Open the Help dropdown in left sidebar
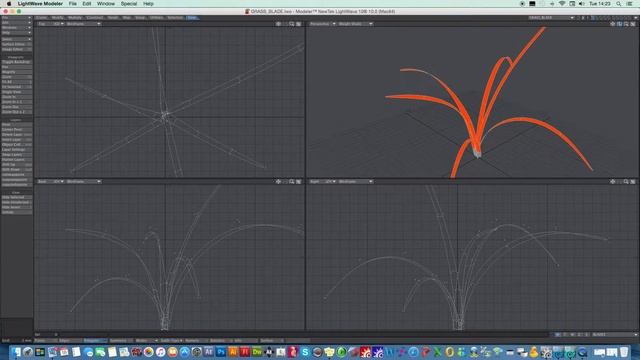Image resolution: width=640 pixels, height=360 pixels. [16, 33]
